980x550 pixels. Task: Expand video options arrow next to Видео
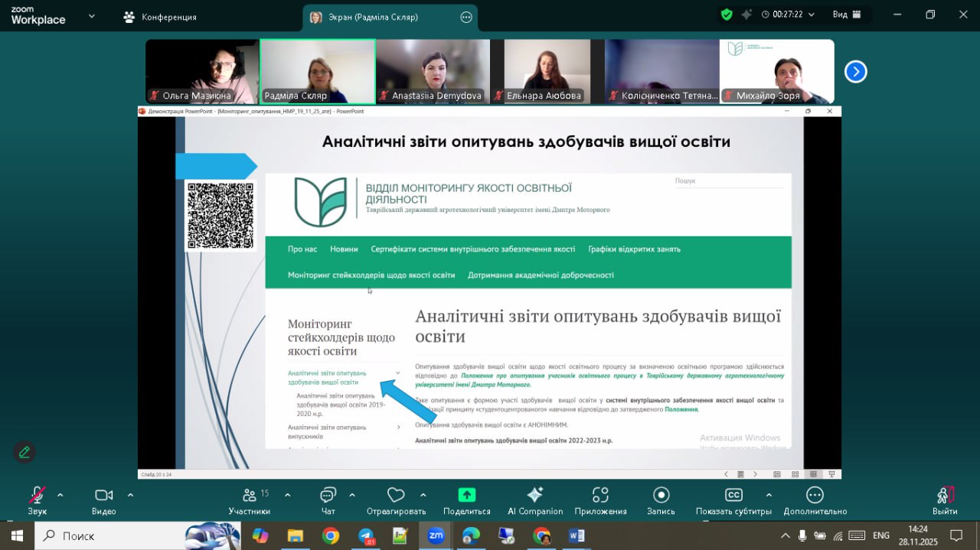(x=130, y=495)
